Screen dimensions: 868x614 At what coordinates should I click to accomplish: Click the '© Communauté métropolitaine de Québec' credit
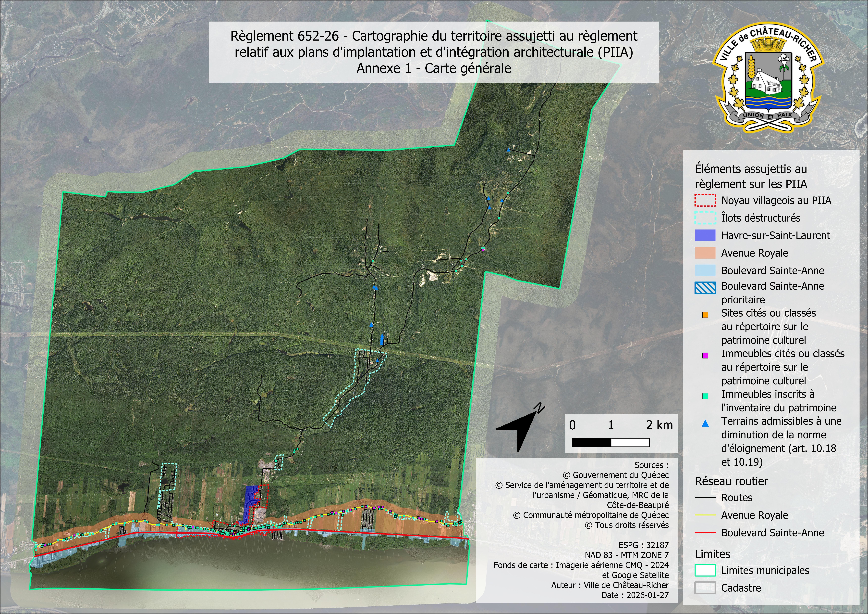(x=591, y=515)
